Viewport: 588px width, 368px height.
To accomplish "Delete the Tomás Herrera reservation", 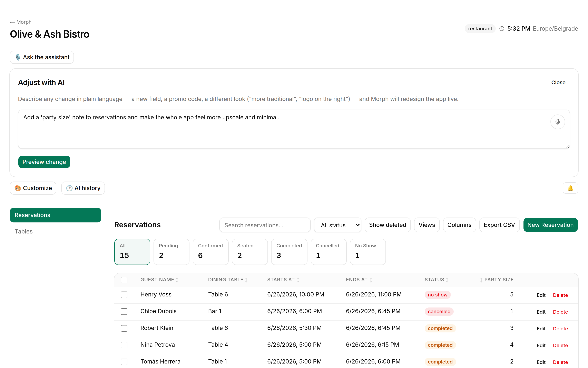I will tap(560, 362).
